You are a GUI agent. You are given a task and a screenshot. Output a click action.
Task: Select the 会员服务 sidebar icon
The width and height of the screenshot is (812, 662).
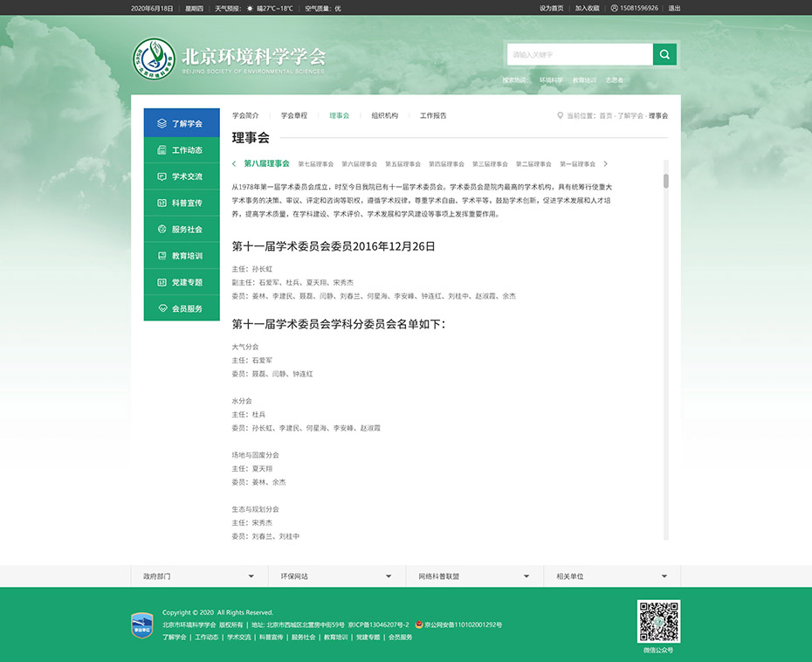(162, 307)
